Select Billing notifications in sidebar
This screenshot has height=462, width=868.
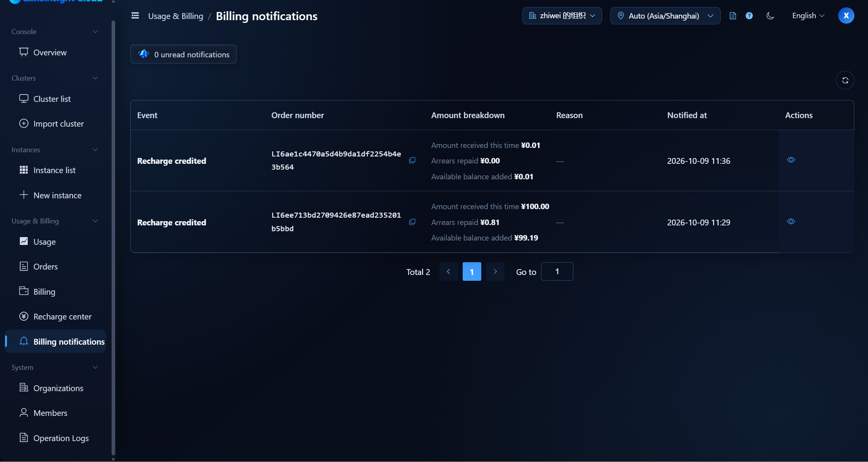click(55, 341)
